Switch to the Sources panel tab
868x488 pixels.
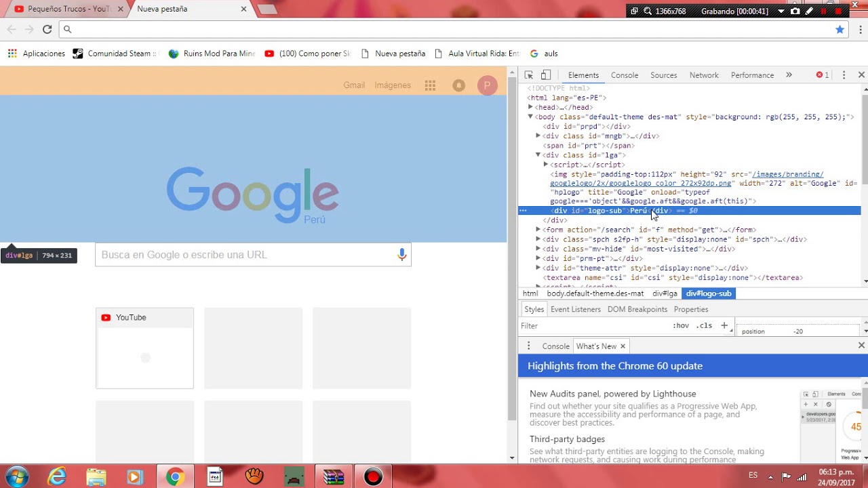click(x=664, y=75)
